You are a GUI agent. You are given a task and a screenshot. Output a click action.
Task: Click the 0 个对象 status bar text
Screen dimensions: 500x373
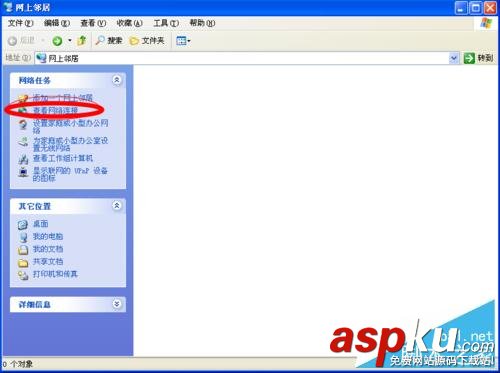(18, 364)
